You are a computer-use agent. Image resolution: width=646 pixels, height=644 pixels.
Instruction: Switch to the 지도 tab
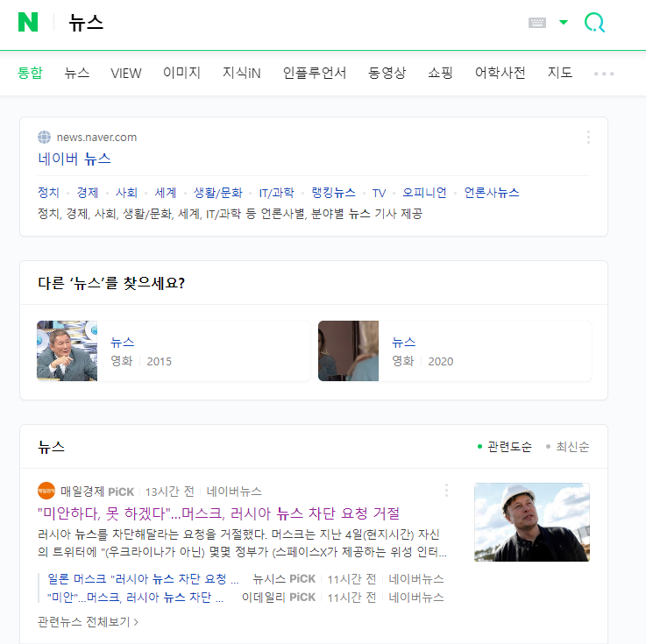tap(560, 73)
